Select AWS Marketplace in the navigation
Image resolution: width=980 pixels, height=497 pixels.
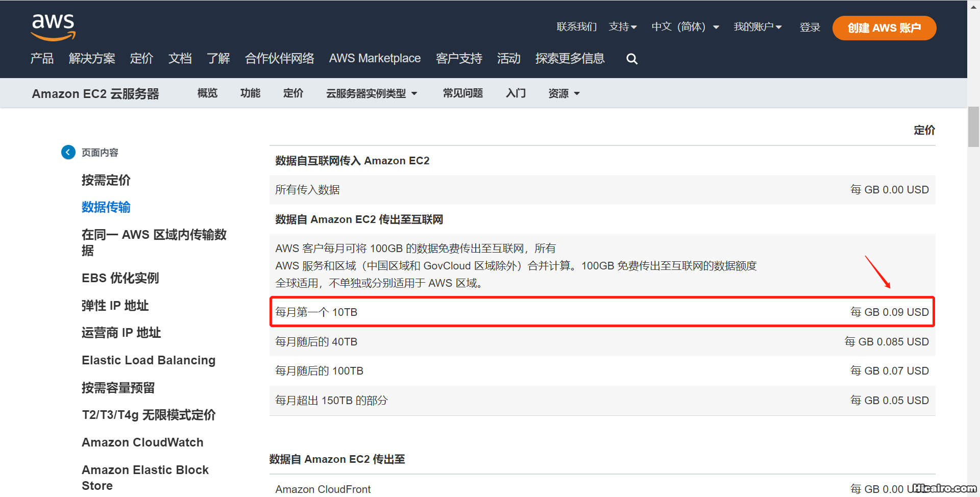click(x=375, y=59)
